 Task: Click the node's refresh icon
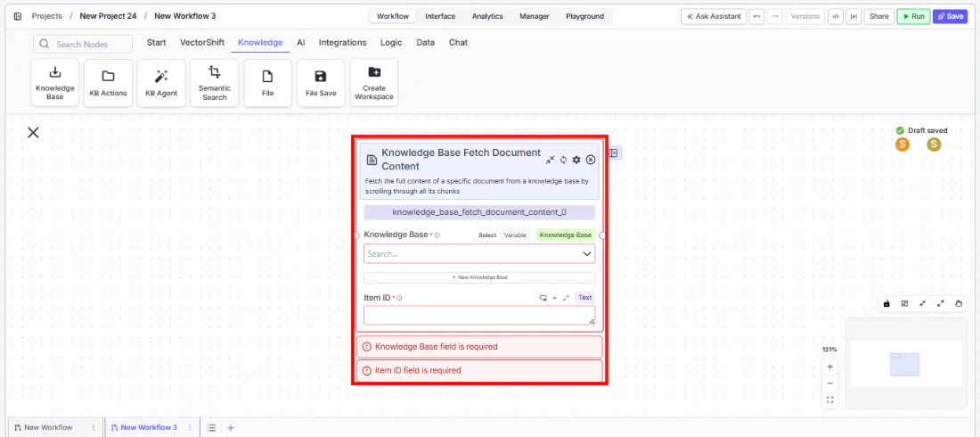point(563,160)
